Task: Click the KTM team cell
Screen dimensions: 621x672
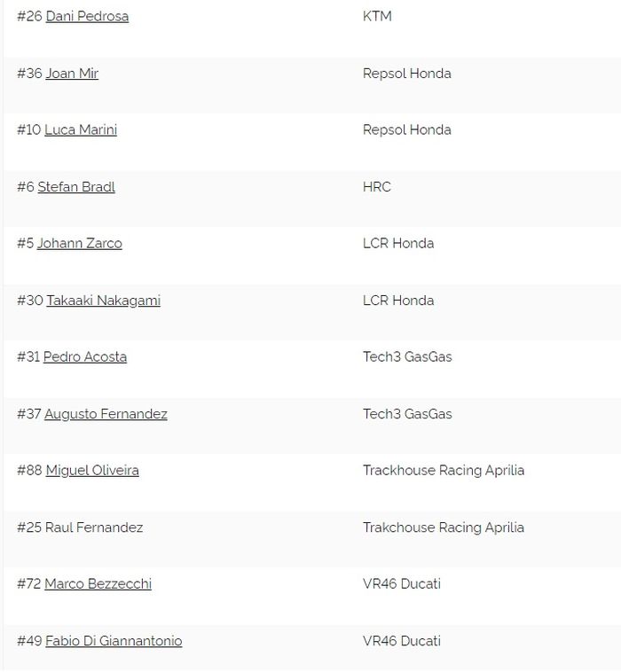Action: click(377, 16)
